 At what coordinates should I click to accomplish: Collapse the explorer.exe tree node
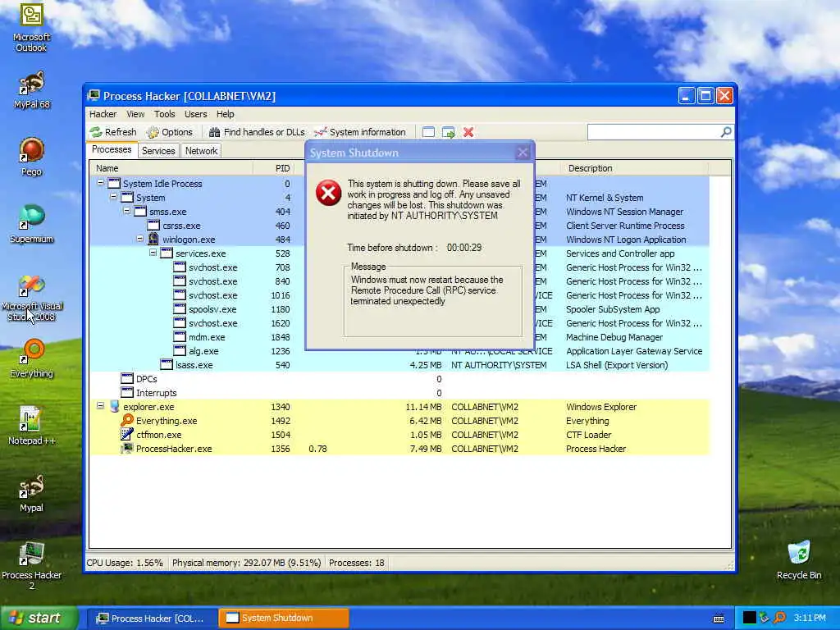pos(100,405)
